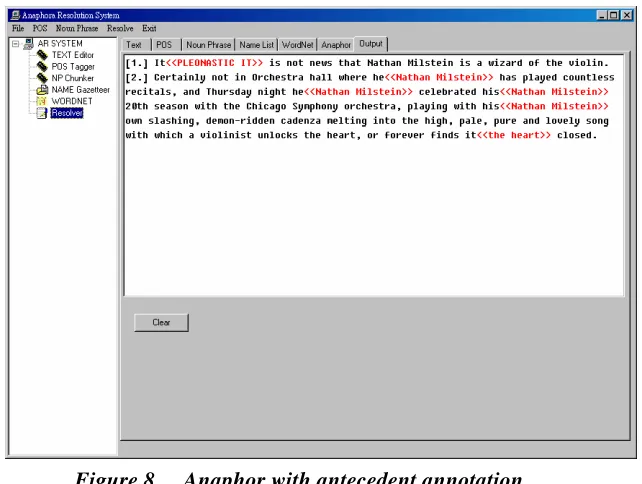The height and width of the screenshot is (484, 642).
Task: Select NP Chunker tree item
Action: tap(72, 78)
